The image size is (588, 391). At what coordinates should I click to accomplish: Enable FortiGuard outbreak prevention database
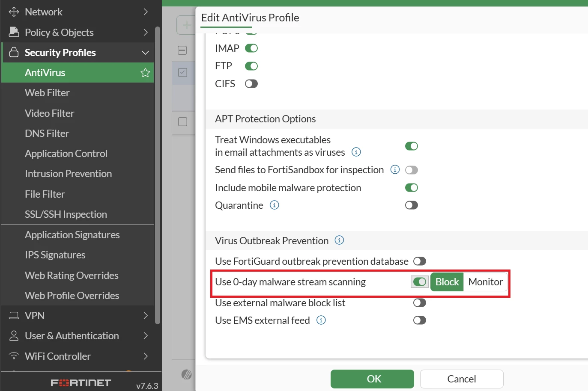click(x=420, y=261)
